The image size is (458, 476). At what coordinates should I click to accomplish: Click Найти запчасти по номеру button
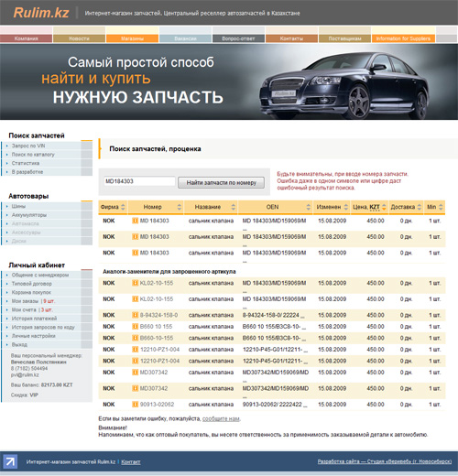[x=222, y=182]
